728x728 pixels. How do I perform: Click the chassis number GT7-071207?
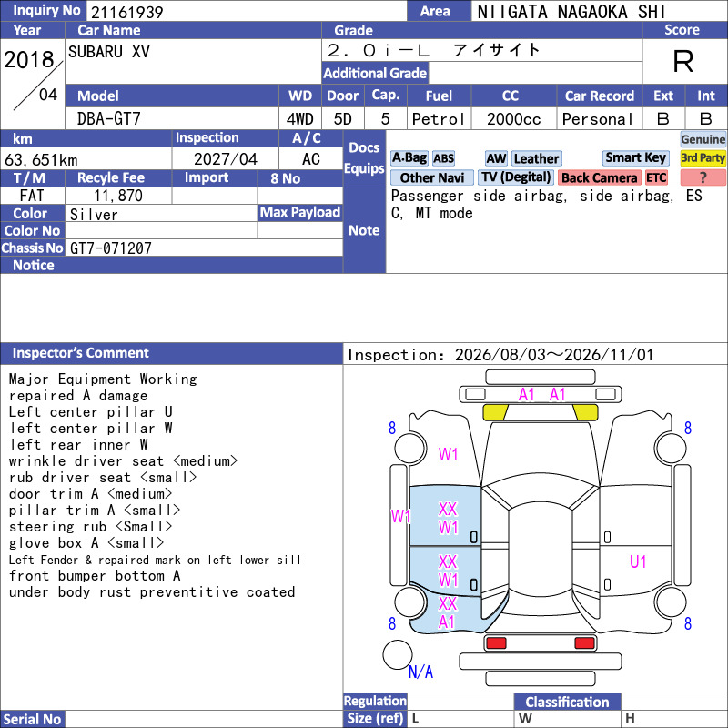click(111, 248)
